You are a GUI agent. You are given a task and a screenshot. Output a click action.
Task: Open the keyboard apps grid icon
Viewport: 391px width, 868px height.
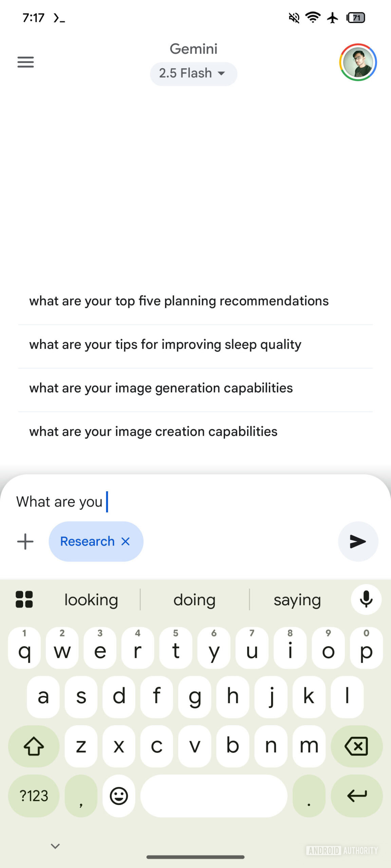(x=24, y=599)
